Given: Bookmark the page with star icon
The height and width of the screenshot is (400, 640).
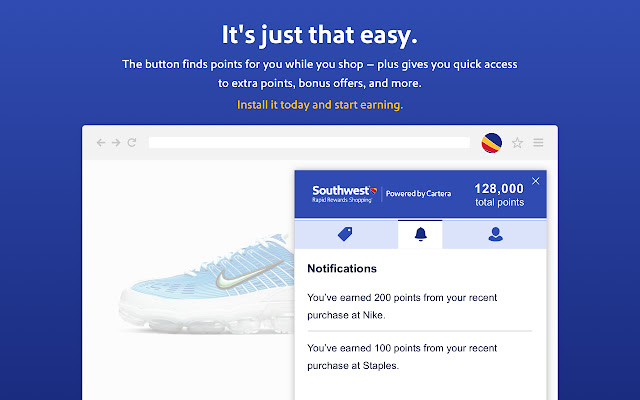Looking at the screenshot, I should [x=517, y=143].
